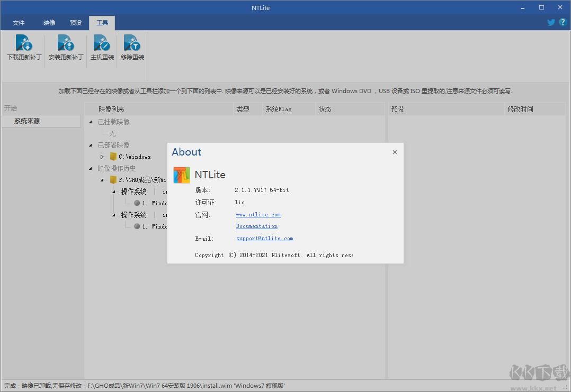The image size is (571, 392).
Task: Click the 'lic' license value
Action: [239, 202]
